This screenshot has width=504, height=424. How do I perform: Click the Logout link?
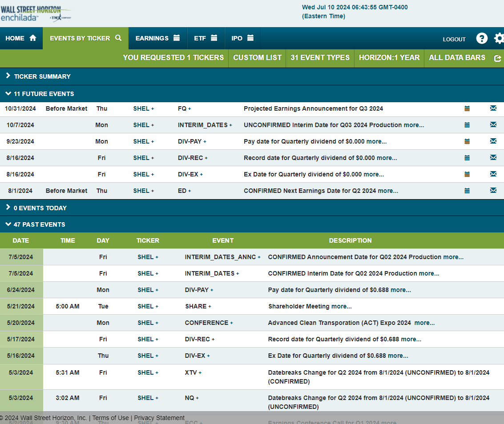pyautogui.click(x=454, y=40)
